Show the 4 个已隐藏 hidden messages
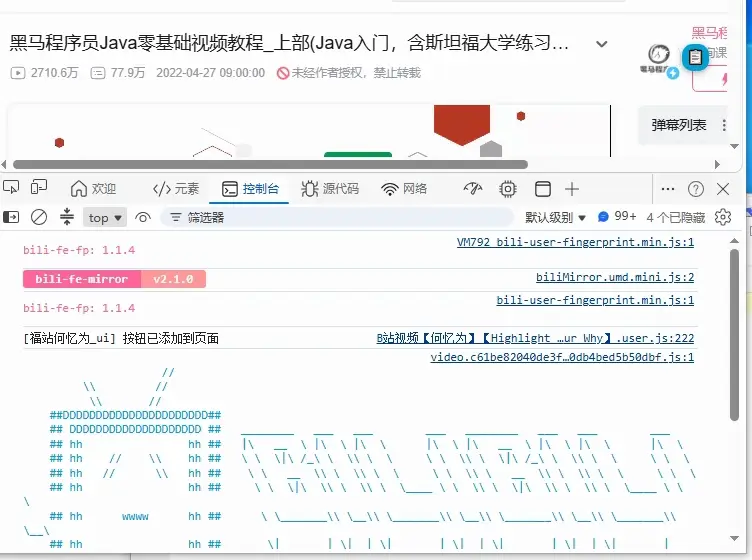Viewport: 752px width, 560px height. tap(676, 218)
